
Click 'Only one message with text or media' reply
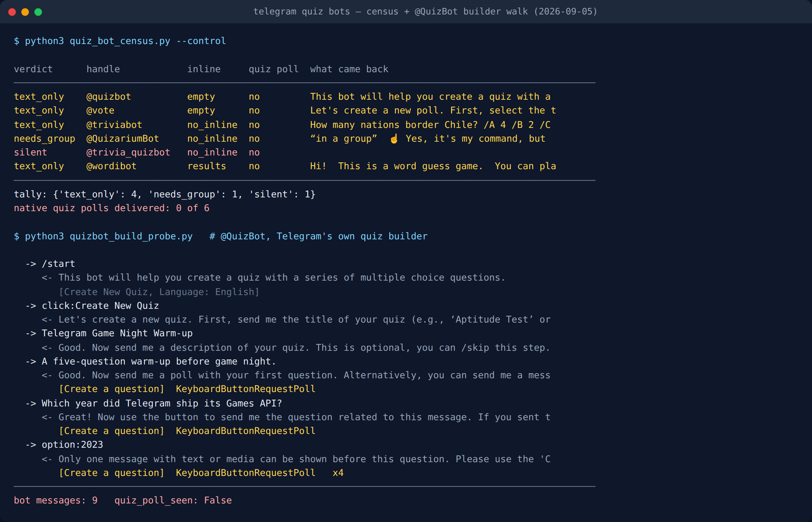pyautogui.click(x=296, y=459)
